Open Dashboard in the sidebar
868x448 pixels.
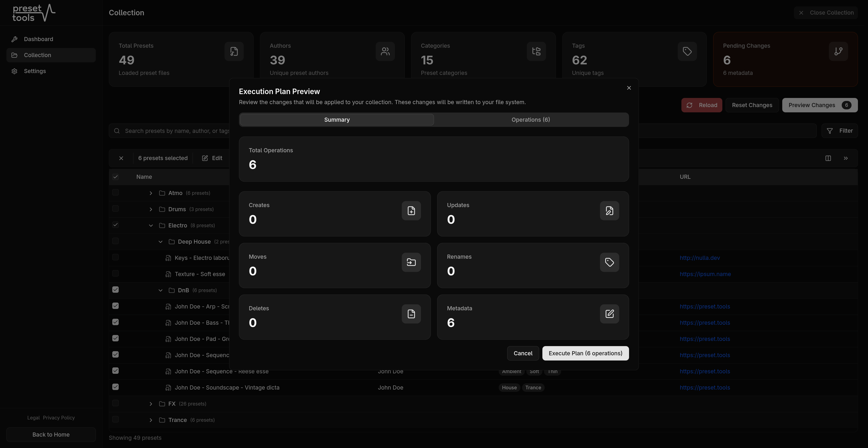point(38,39)
